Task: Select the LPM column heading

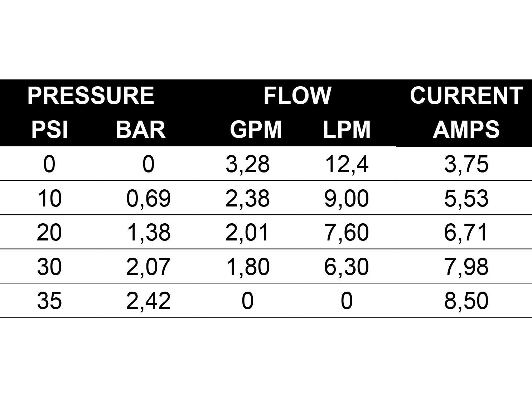Action: pos(347,129)
